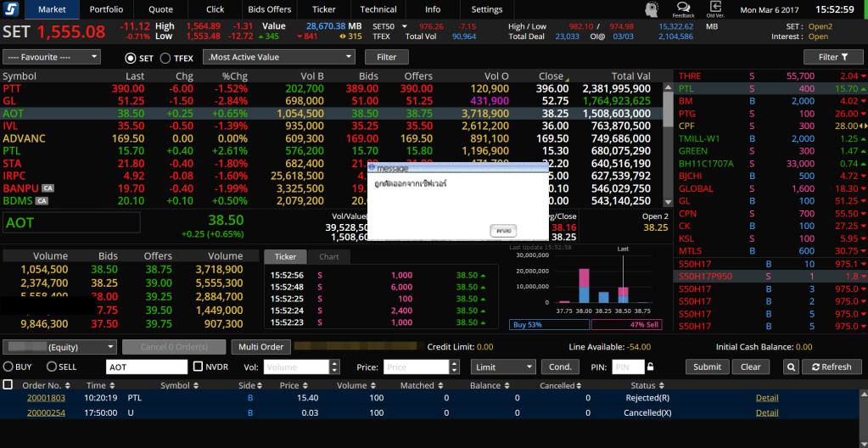Click the 47% Sell bar
The image size is (868, 448).
626,325
